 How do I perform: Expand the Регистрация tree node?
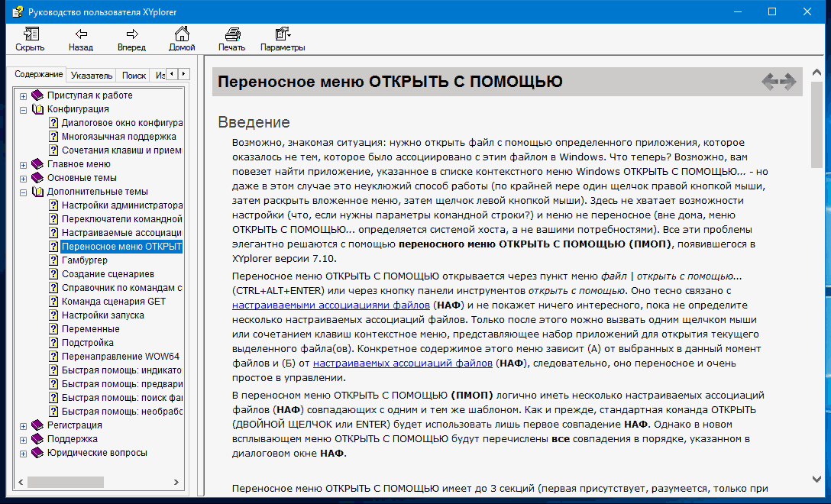24,426
